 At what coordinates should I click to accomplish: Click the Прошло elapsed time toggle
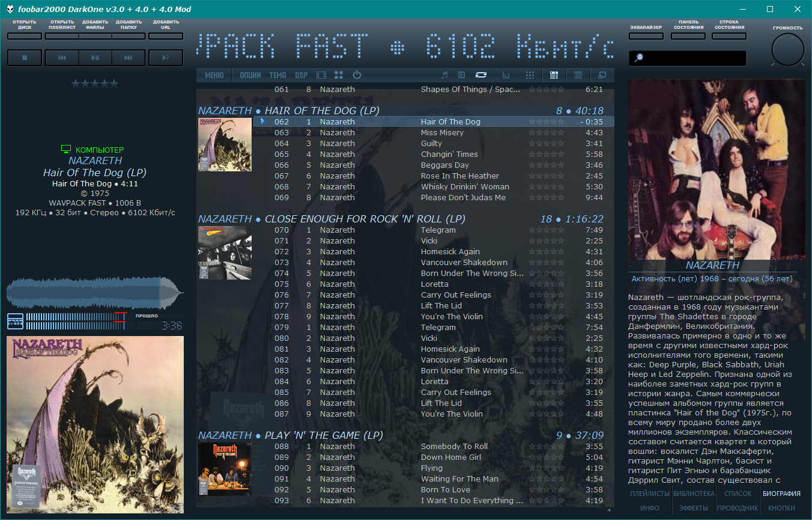(x=147, y=316)
